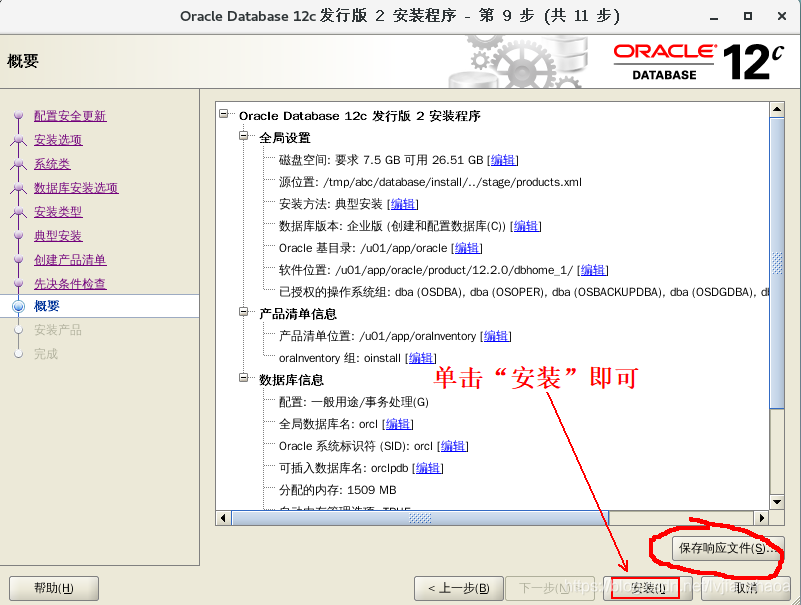The height and width of the screenshot is (605, 801).
Task: Open the 系统类 step
Action: [x=52, y=164]
